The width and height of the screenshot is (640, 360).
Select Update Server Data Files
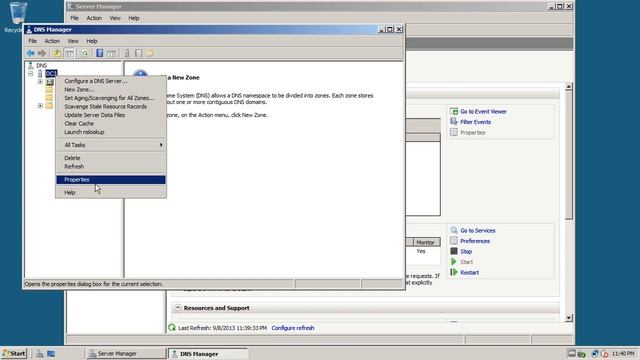(x=111, y=115)
